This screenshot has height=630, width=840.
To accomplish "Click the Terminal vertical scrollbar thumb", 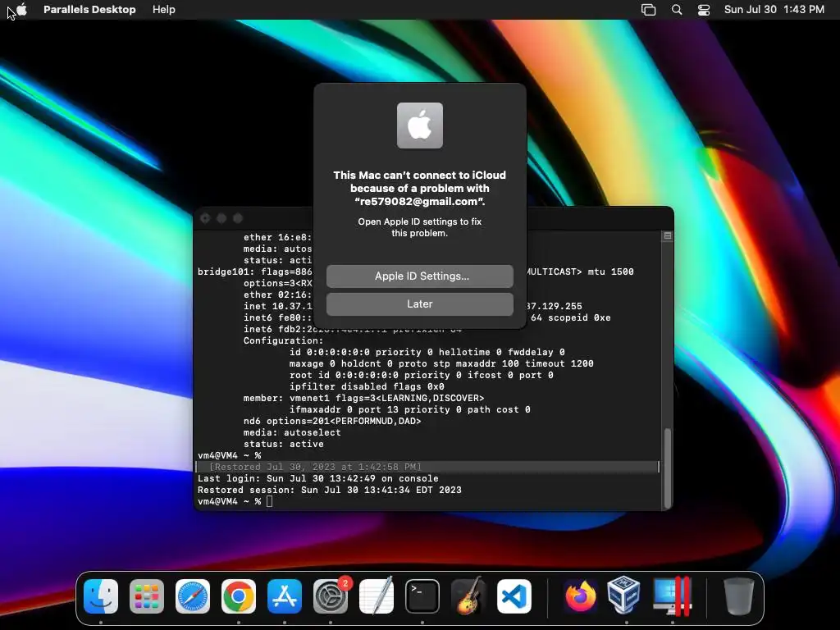I will pos(668,468).
